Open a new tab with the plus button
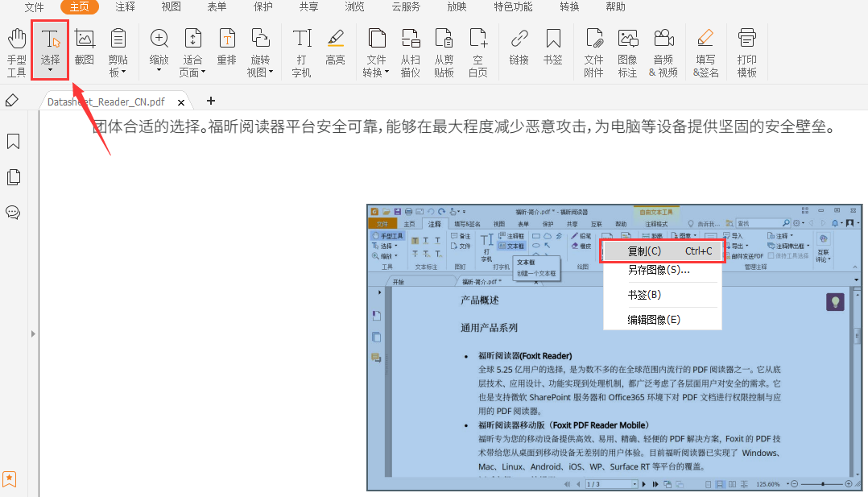This screenshot has height=497, width=868. (x=210, y=101)
